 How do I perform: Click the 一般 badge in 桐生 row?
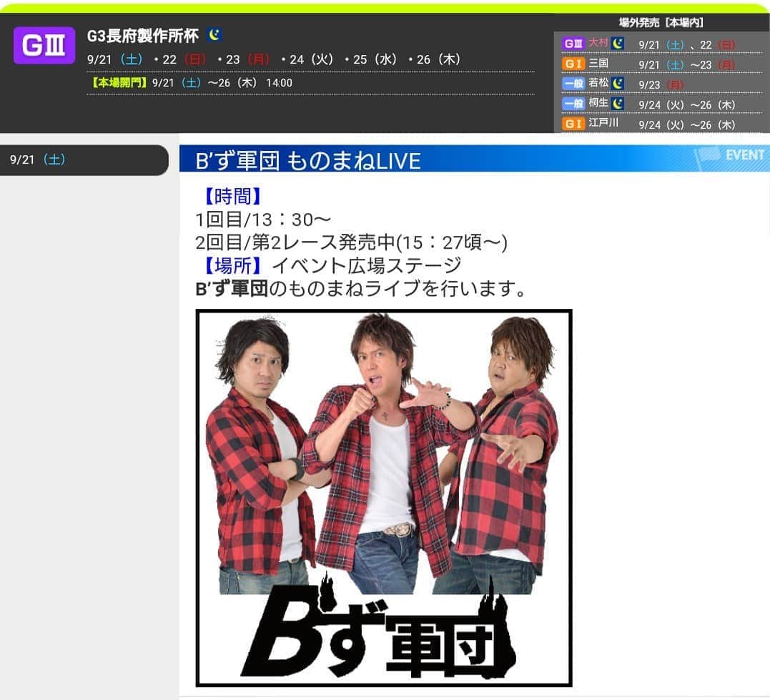coord(573,104)
